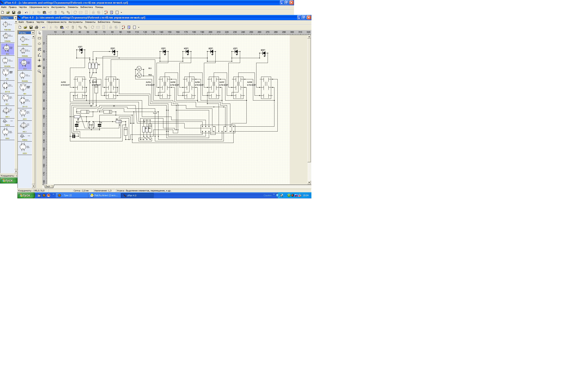
Task: Open Mail.Ru Агент taskbar button
Action: (x=105, y=195)
